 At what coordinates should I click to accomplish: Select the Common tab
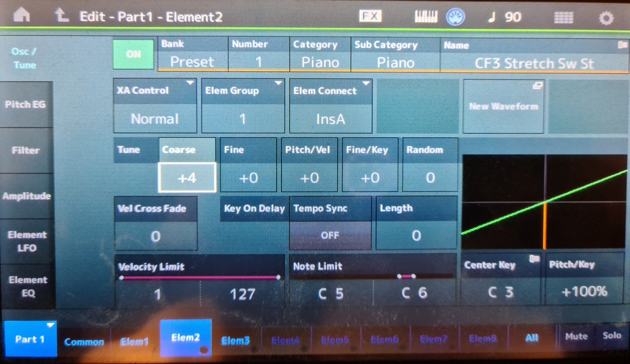(84, 342)
